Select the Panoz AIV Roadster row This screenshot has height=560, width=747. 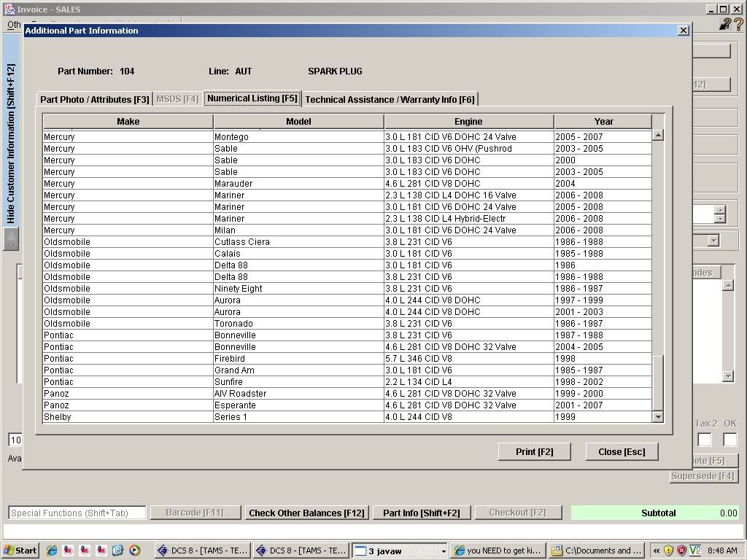click(347, 393)
